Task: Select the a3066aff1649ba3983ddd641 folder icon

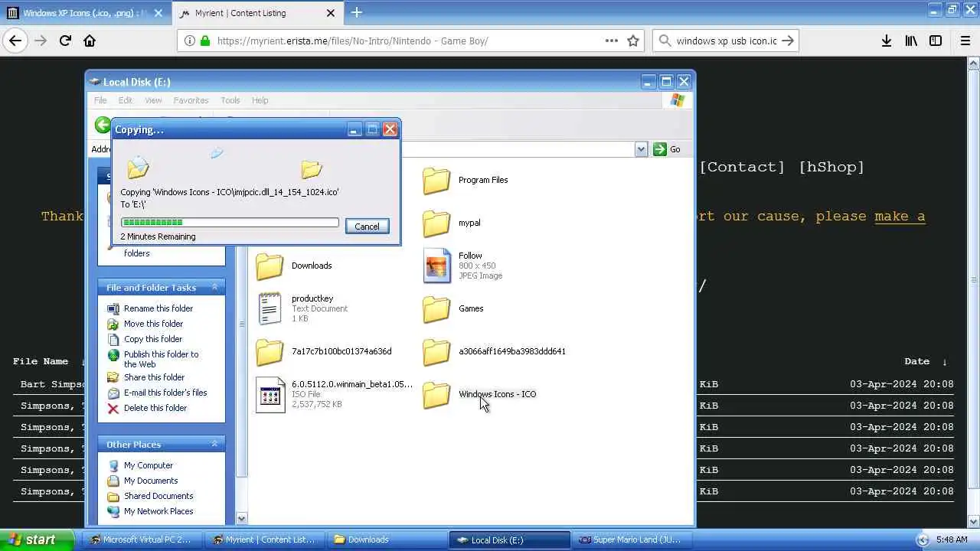Action: point(436,352)
